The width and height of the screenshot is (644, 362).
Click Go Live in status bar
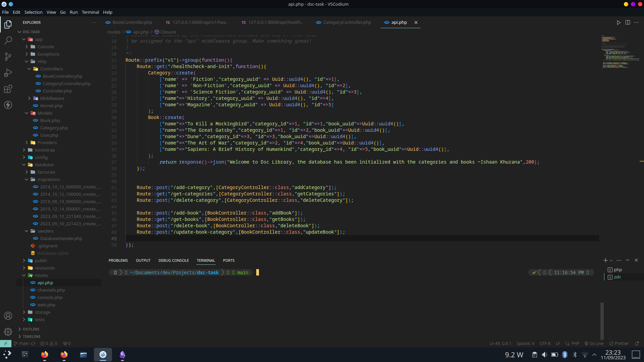pos(594,344)
